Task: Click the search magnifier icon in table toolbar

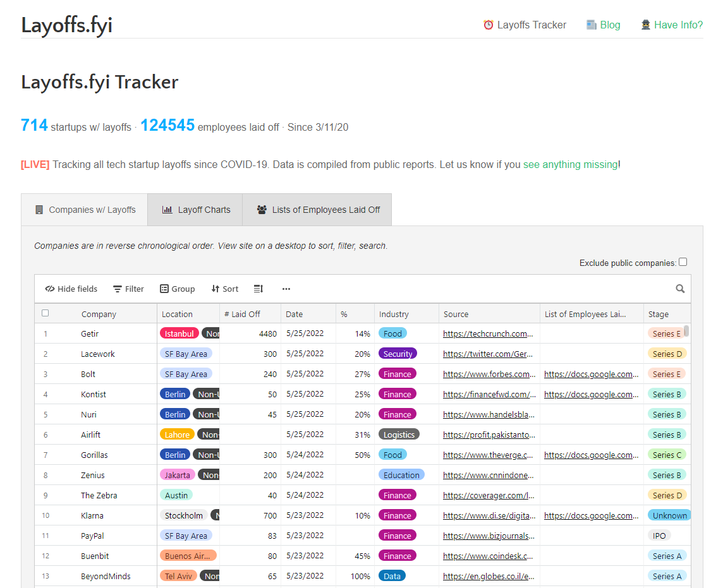Action: (x=680, y=289)
